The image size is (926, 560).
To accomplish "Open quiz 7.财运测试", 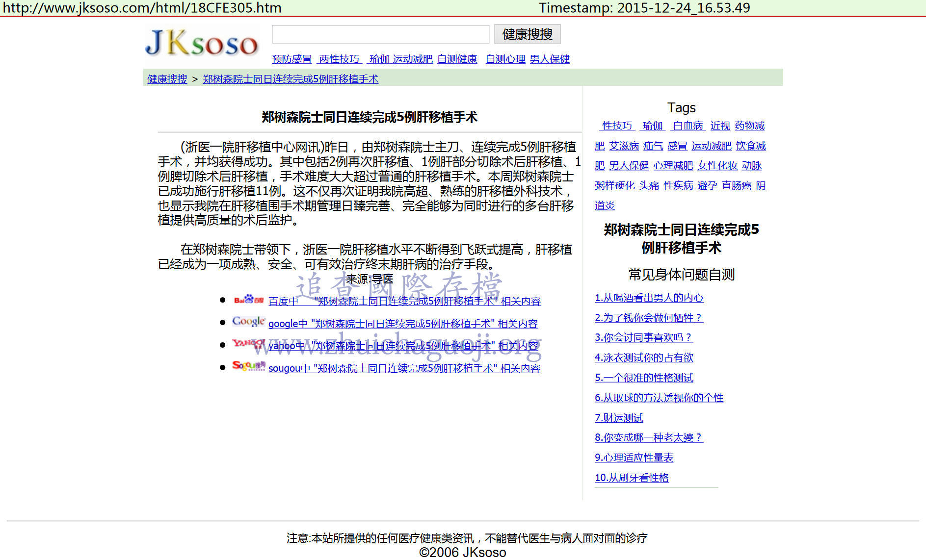I will 619,418.
